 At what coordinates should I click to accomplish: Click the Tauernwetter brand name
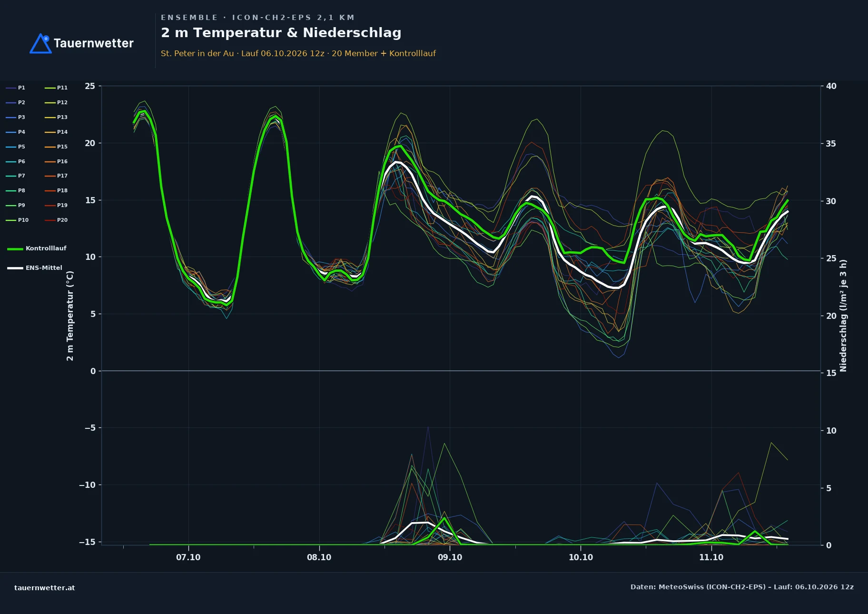pyautogui.click(x=94, y=43)
